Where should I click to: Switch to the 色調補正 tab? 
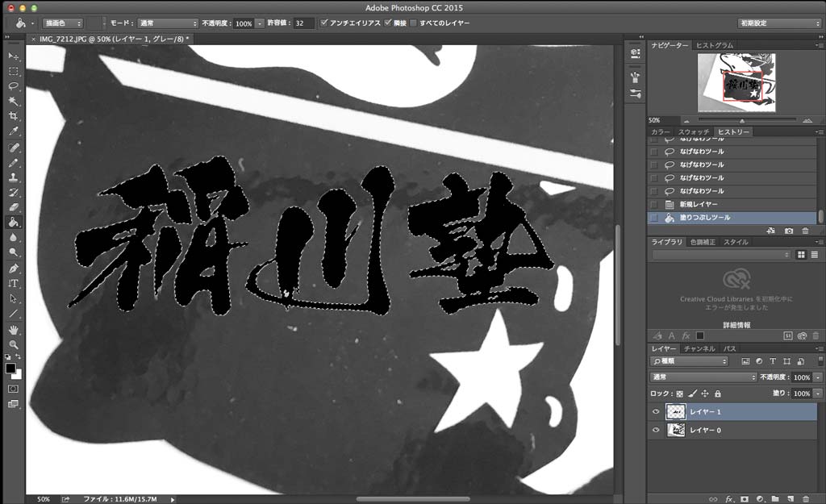tap(703, 242)
